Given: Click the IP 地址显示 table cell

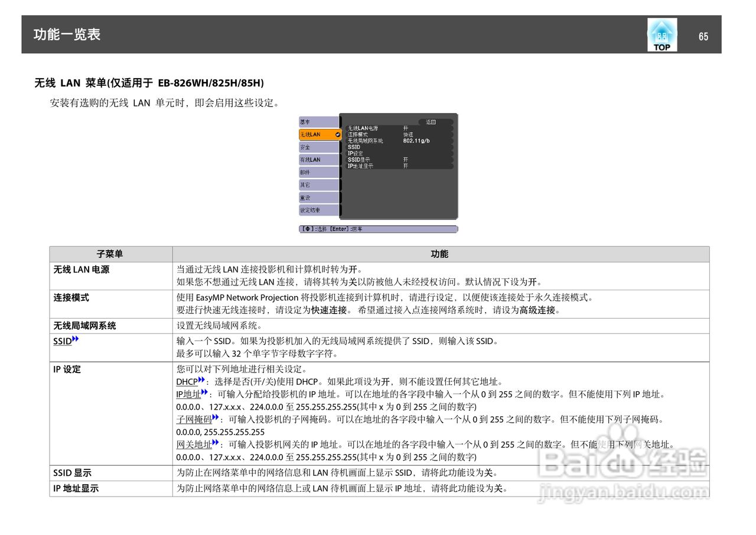Looking at the screenshot, I should coord(110,488).
